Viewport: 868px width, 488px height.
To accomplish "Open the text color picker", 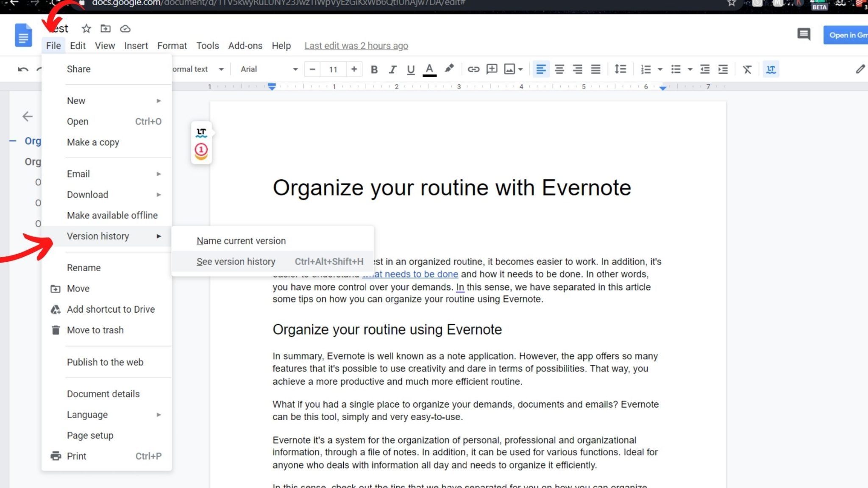I will click(429, 69).
